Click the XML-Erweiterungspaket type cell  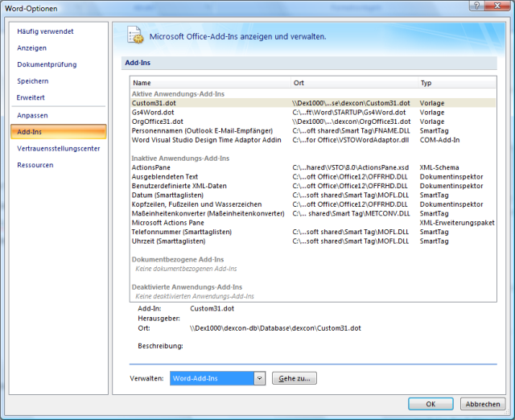coord(457,223)
